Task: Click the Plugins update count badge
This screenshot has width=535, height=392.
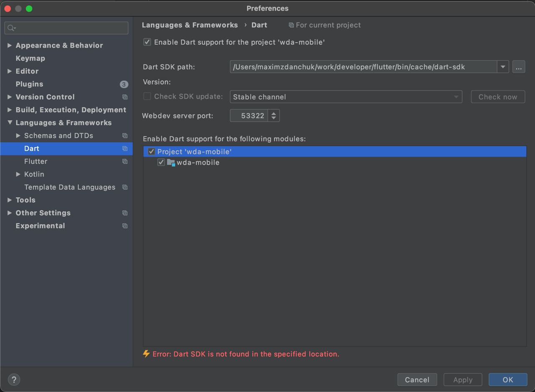Action: (x=124, y=84)
